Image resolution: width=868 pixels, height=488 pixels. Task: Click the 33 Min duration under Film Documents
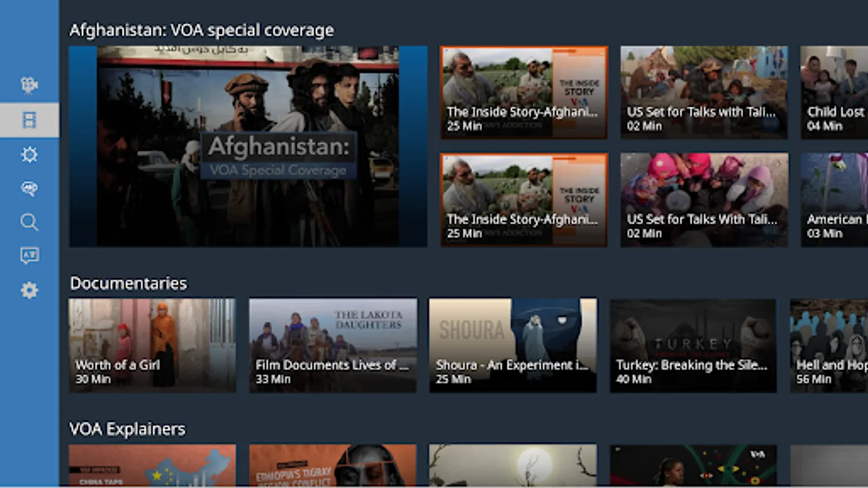[x=273, y=379]
